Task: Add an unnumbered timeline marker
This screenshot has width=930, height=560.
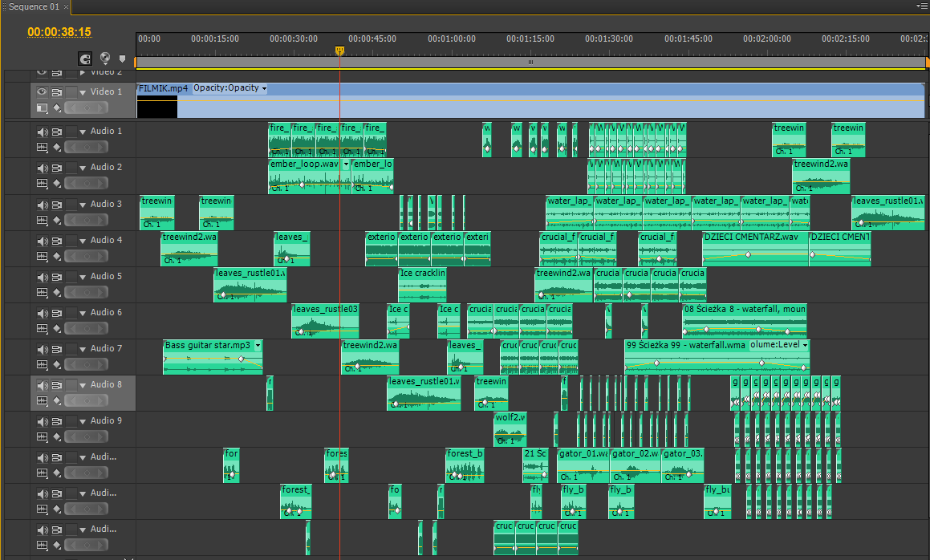Action: [x=122, y=59]
